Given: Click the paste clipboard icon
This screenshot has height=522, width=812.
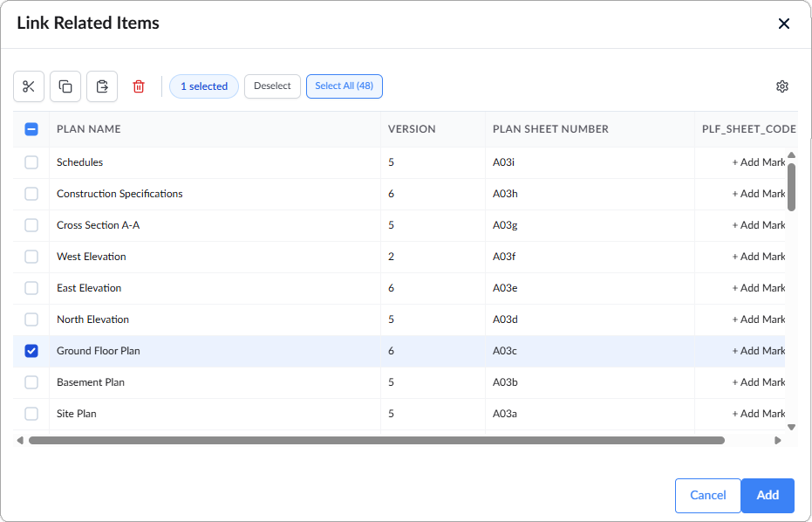Looking at the screenshot, I should click(x=102, y=86).
